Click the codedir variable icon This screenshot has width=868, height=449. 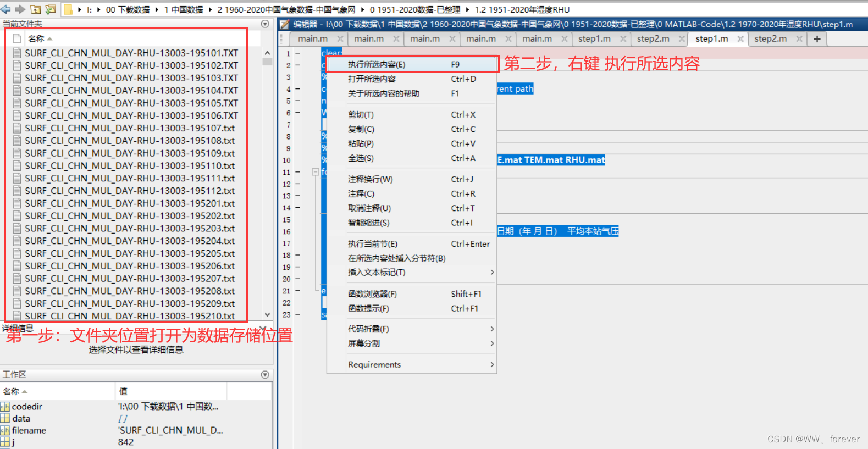point(5,407)
